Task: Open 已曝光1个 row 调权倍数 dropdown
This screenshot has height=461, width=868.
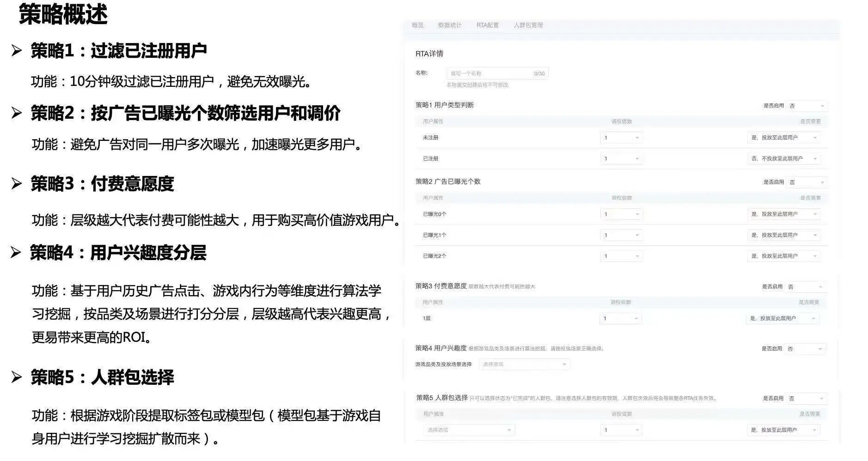Action: click(x=622, y=235)
